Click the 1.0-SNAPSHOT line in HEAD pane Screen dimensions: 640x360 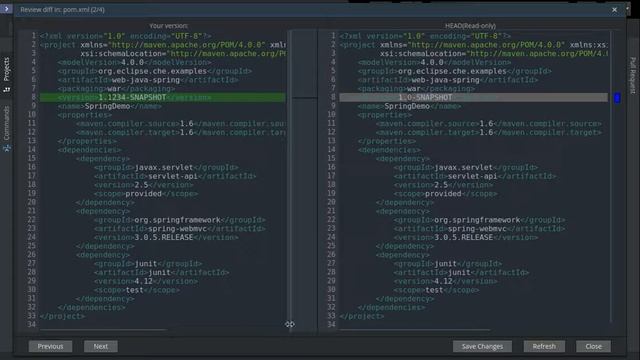tap(473, 97)
